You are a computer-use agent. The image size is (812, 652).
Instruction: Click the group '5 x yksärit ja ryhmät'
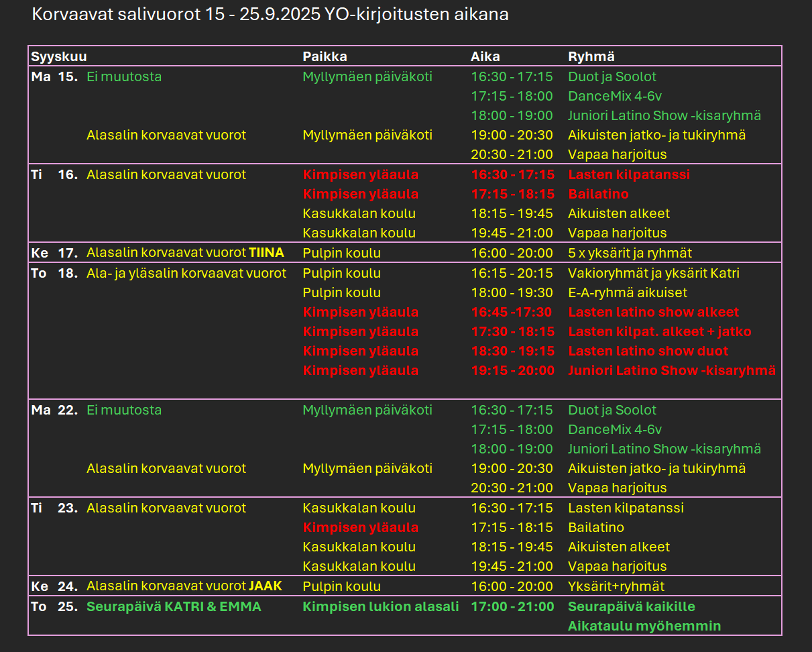(x=630, y=253)
